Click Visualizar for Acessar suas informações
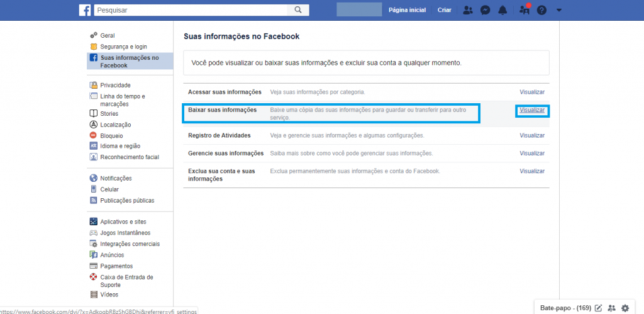 point(532,92)
